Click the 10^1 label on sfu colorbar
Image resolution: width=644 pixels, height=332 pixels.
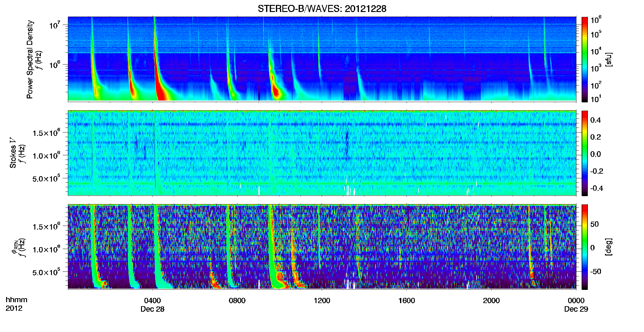596,99
